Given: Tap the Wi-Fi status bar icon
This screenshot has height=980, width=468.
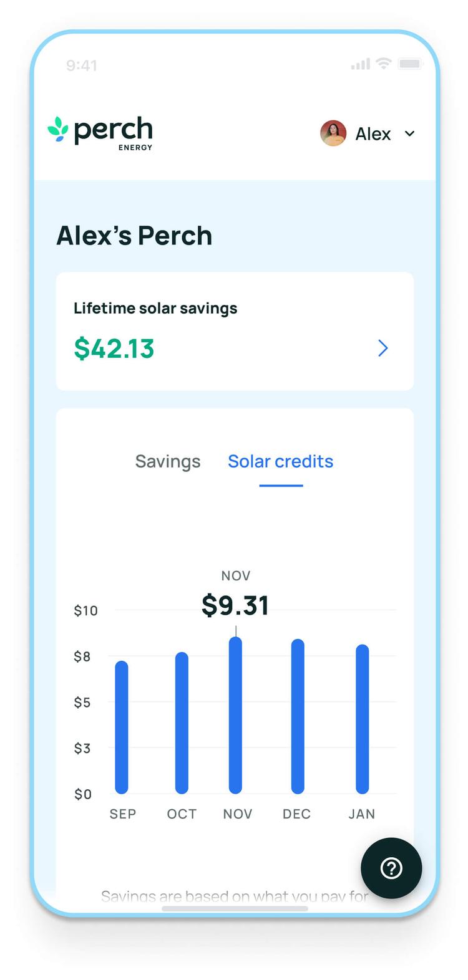Looking at the screenshot, I should (384, 64).
